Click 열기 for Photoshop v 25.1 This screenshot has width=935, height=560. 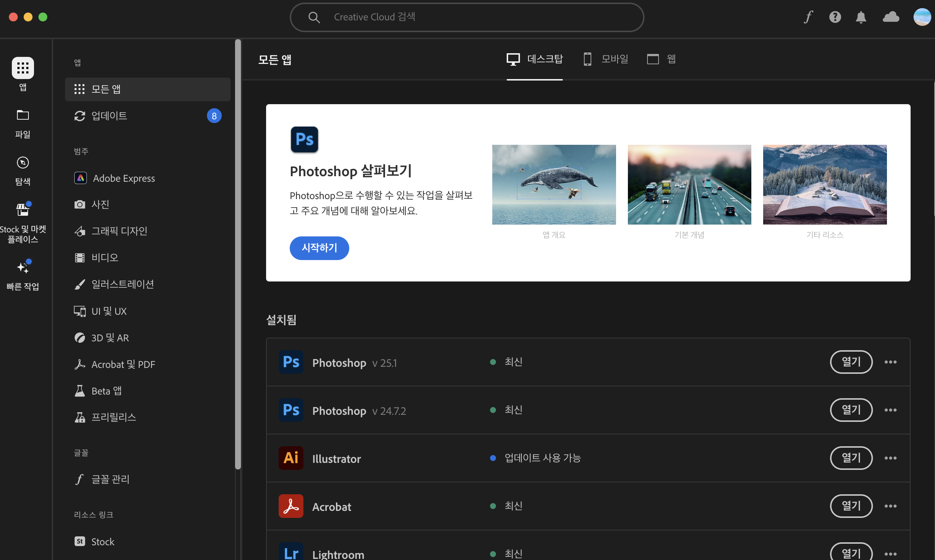tap(851, 362)
